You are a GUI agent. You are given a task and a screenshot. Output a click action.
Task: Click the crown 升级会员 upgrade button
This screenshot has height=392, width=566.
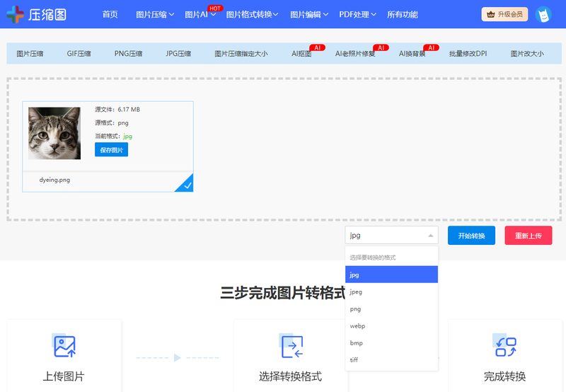coord(504,14)
